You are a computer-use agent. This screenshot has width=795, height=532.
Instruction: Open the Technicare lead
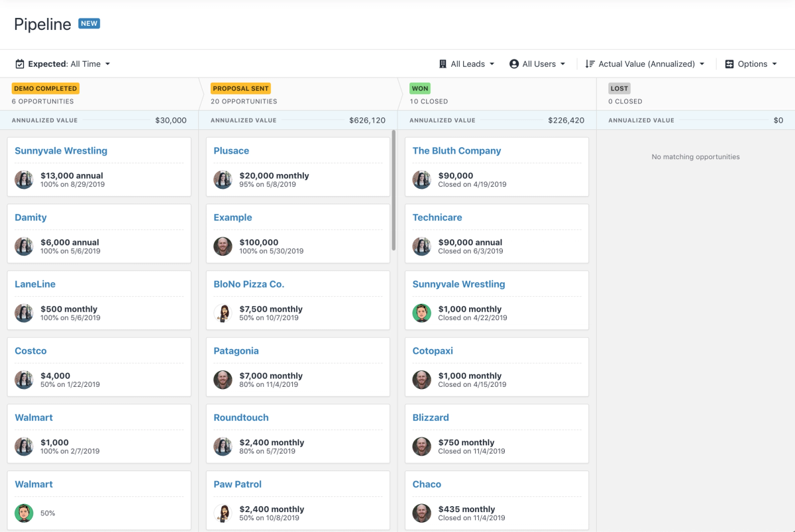coord(437,217)
